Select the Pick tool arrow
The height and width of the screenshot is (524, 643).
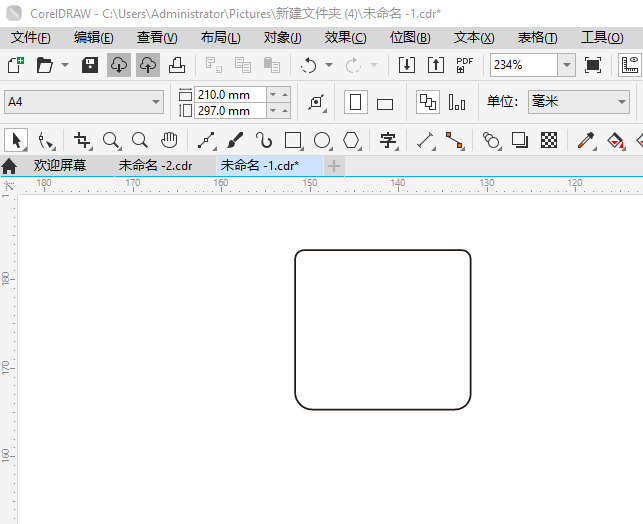(16, 140)
